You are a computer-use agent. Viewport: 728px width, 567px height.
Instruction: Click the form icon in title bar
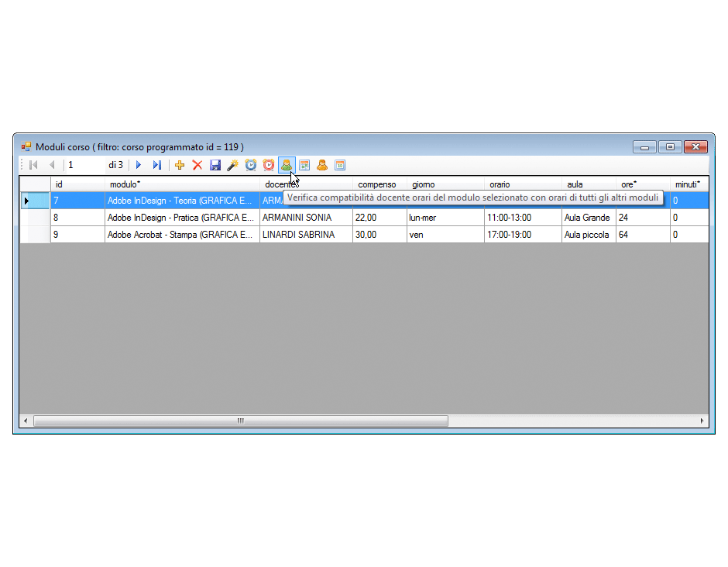coord(26,146)
